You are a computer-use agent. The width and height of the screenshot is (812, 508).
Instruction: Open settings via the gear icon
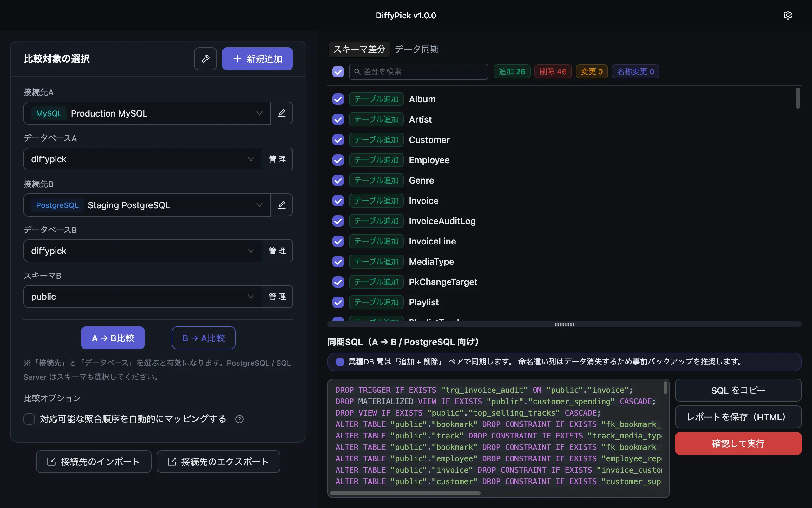point(788,16)
